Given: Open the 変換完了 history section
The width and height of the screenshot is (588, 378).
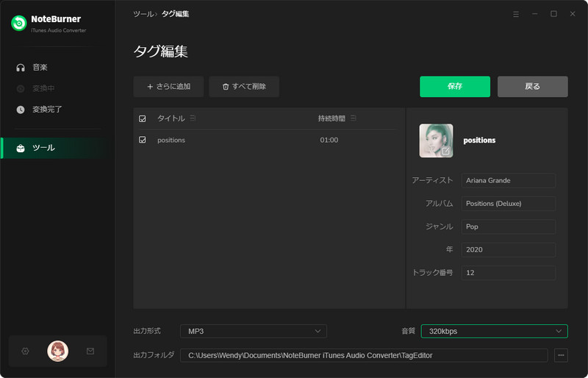Looking at the screenshot, I should (x=47, y=110).
